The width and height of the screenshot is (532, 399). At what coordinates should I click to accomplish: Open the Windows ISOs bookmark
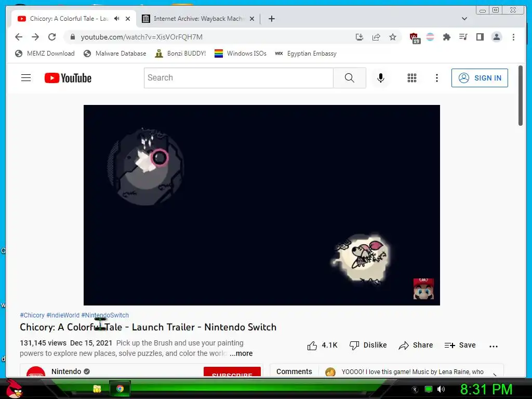pyautogui.click(x=240, y=54)
